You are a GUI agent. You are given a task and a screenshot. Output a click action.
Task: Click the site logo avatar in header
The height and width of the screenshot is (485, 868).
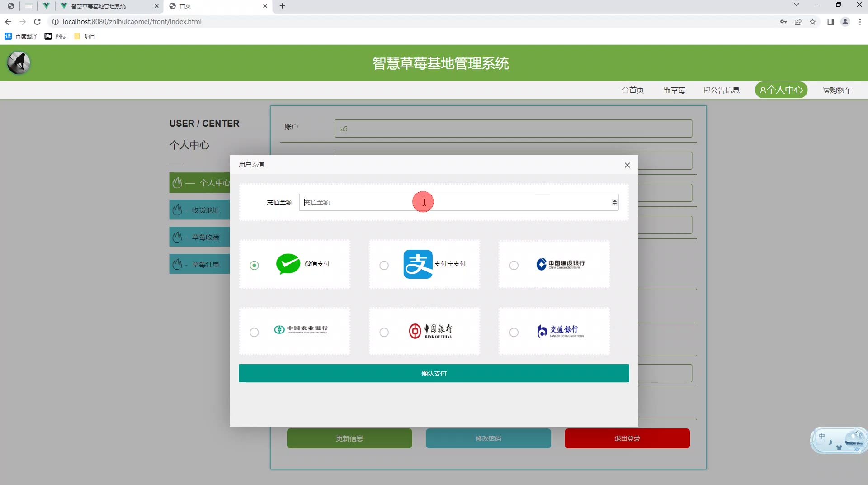click(x=19, y=63)
